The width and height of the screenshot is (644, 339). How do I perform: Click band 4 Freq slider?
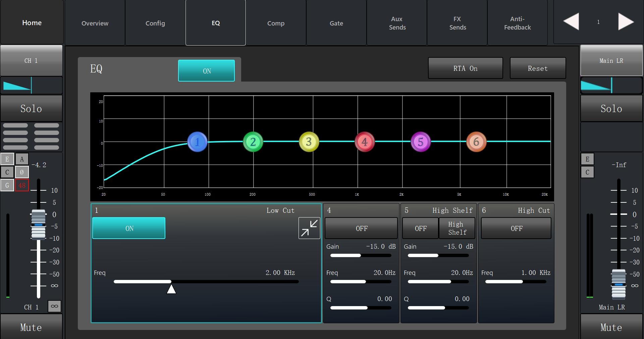361,282
